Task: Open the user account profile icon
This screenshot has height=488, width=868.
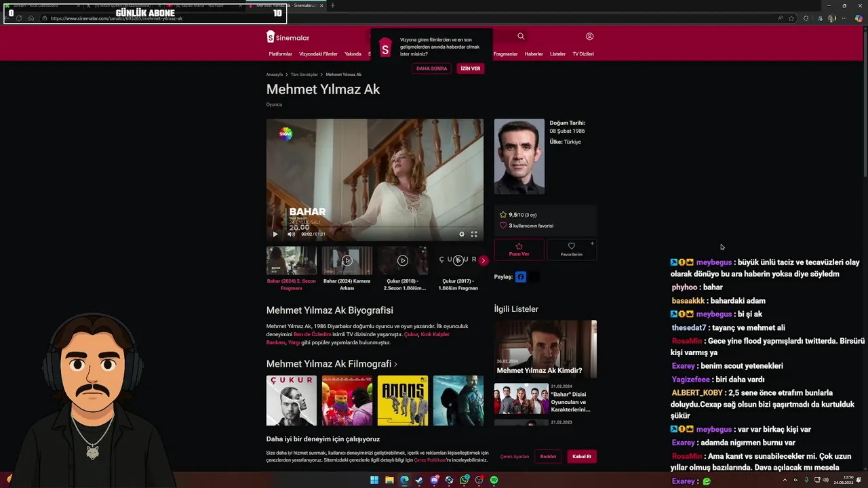Action: click(x=589, y=37)
